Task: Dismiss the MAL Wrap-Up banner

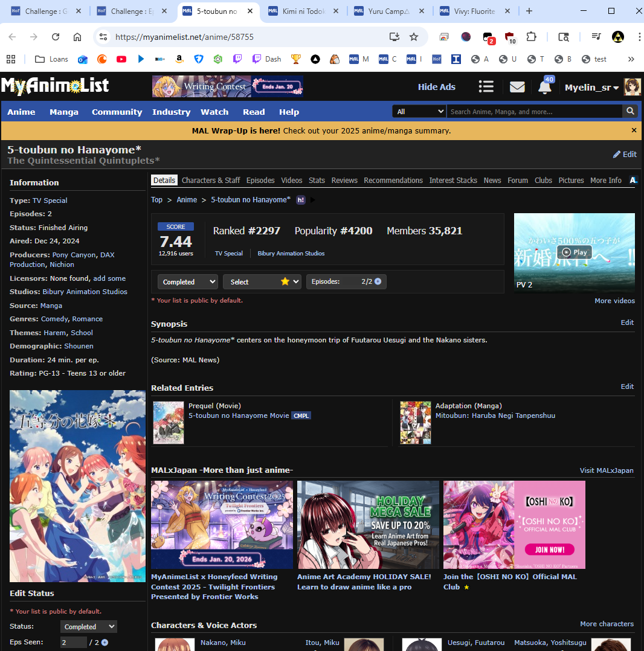Action: click(x=634, y=130)
